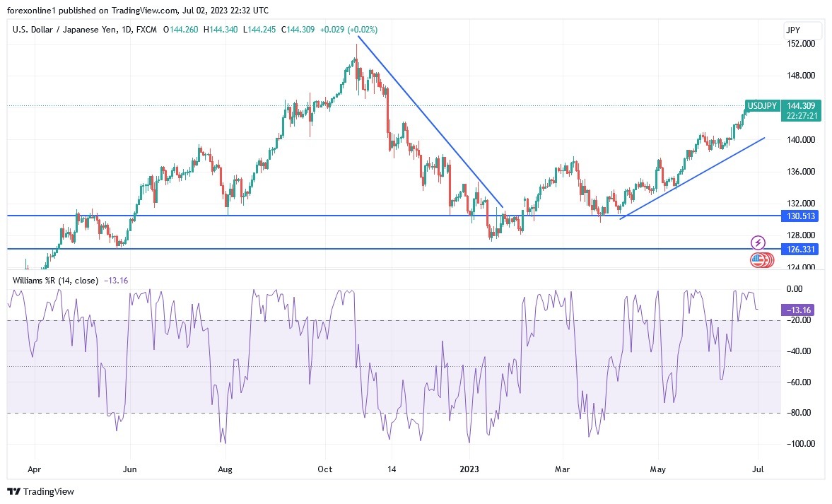Click the 126.331 support level price label
This screenshot has height=504, width=832.
799,249
